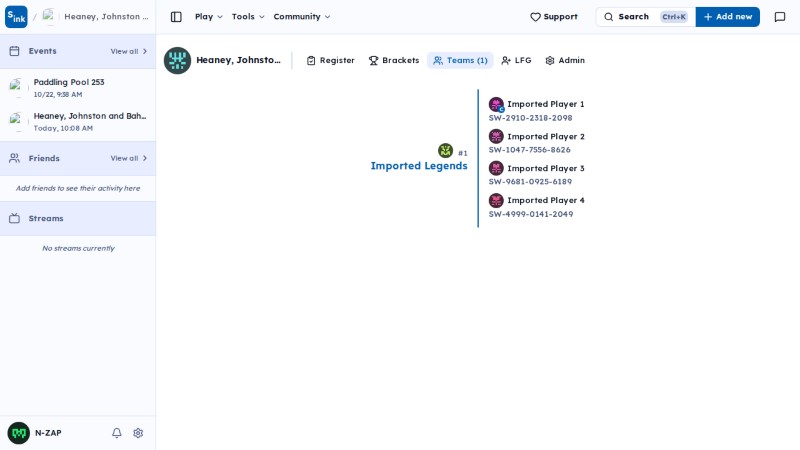Click Imported Player 4 avatar

click(x=496, y=201)
